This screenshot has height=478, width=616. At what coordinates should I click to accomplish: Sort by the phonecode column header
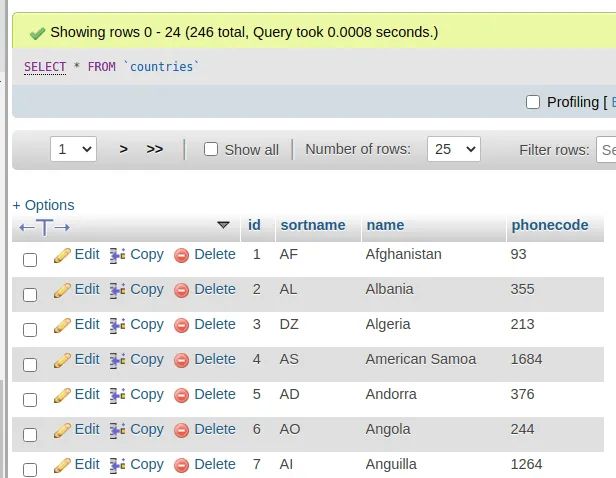pos(550,225)
